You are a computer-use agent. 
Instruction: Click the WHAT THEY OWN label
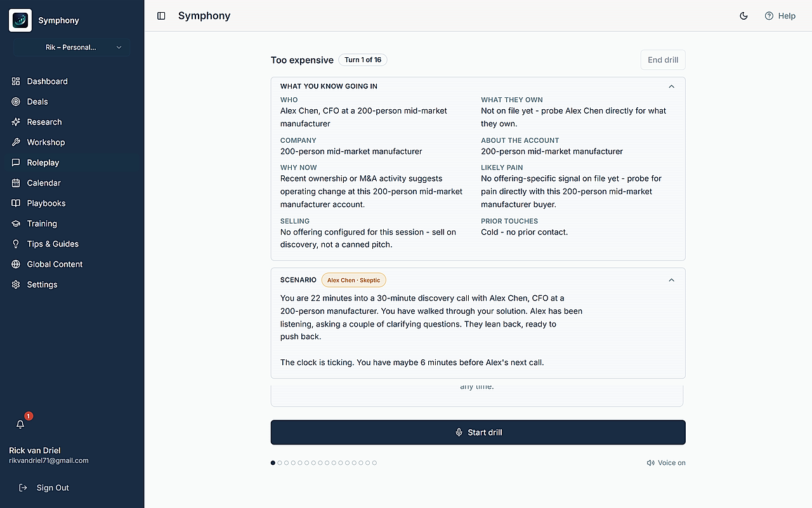(x=512, y=100)
